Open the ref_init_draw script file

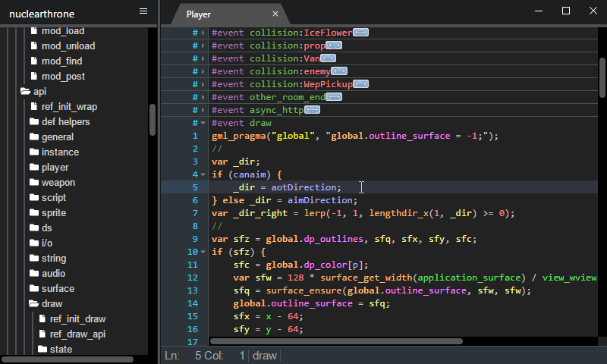click(x=77, y=319)
